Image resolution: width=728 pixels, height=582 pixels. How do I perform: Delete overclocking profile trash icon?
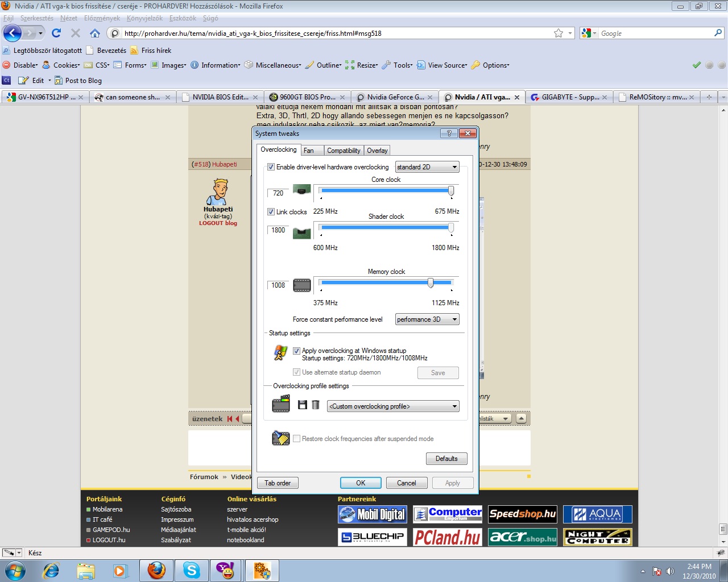pyautogui.click(x=316, y=405)
